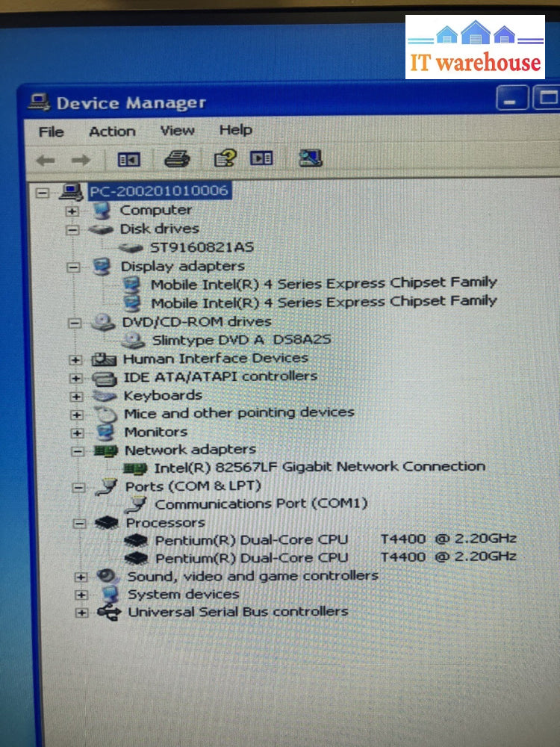The image size is (560, 747).
Task: Collapse the Disk drives category
Action: (x=72, y=230)
